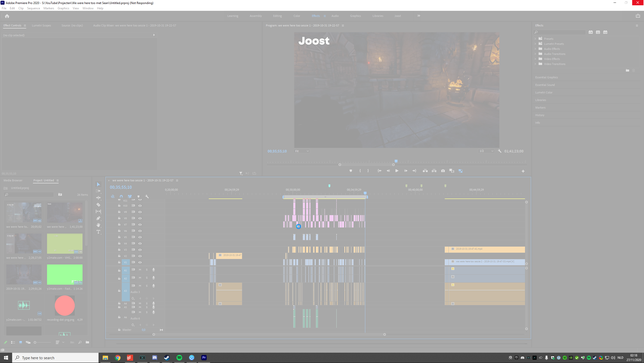Toggle V6 track output eye
The height and width of the screenshot is (363, 644).
pyautogui.click(x=140, y=231)
